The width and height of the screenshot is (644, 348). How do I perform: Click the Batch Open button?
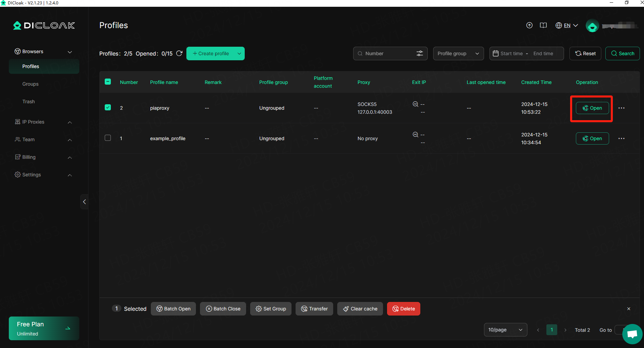173,309
